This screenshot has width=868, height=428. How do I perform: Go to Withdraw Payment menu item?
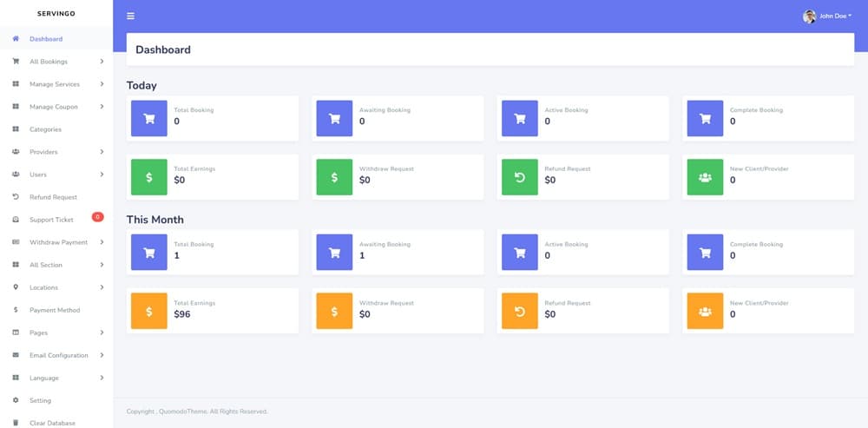(x=58, y=242)
